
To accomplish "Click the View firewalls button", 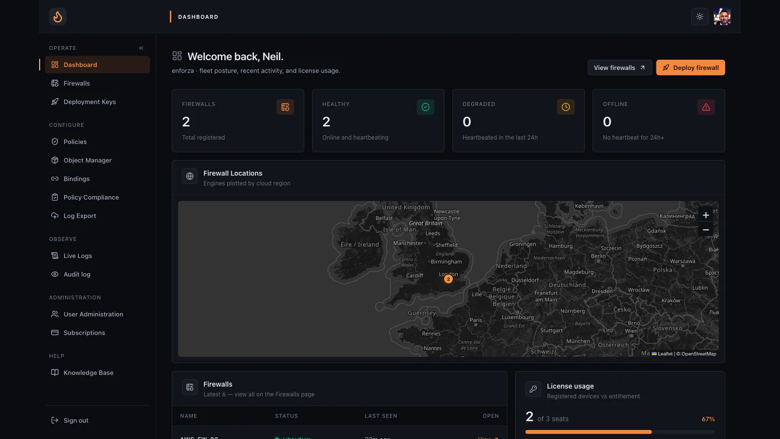I will click(619, 68).
